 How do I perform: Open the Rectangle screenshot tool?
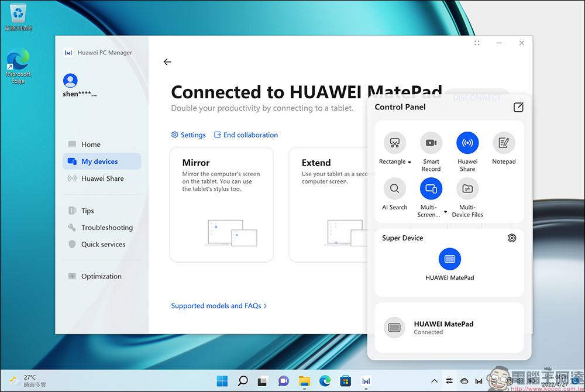click(394, 143)
